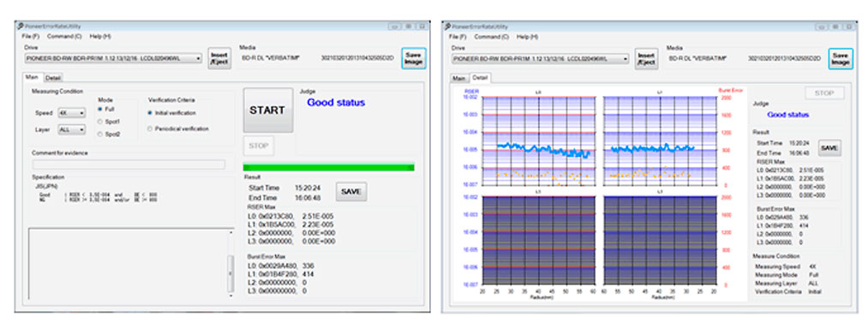The height and width of the screenshot is (328, 868).
Task: Expand the Drive selection dropdown in left window
Action: (113, 58)
